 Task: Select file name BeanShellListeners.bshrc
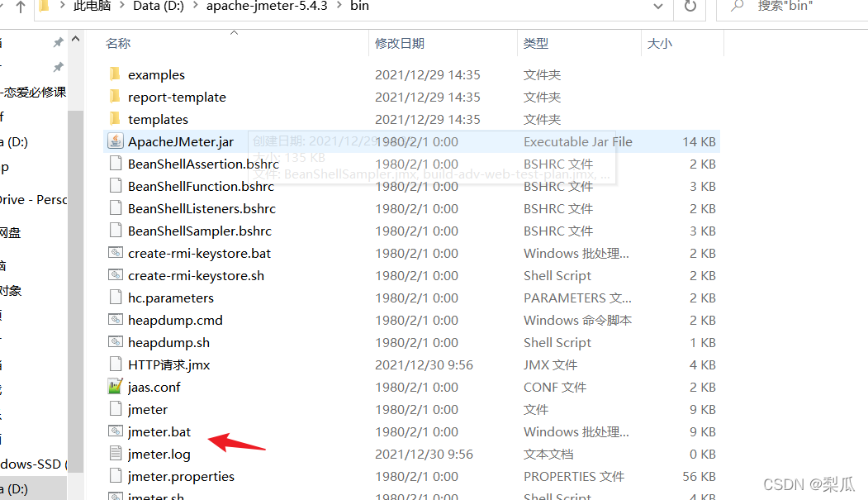[202, 209]
